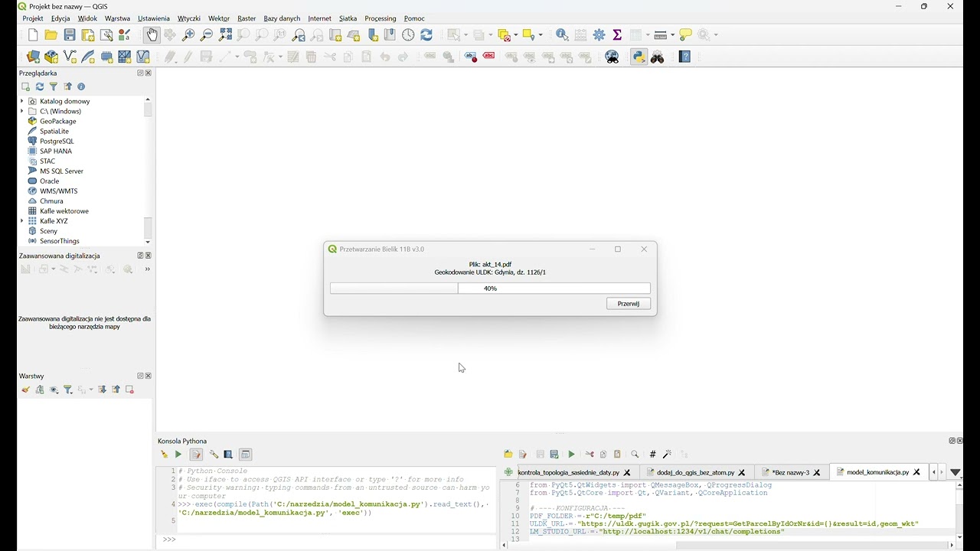The height and width of the screenshot is (551, 980).
Task: Expand the C:\ (Windows) drive node
Action: pos(22,111)
